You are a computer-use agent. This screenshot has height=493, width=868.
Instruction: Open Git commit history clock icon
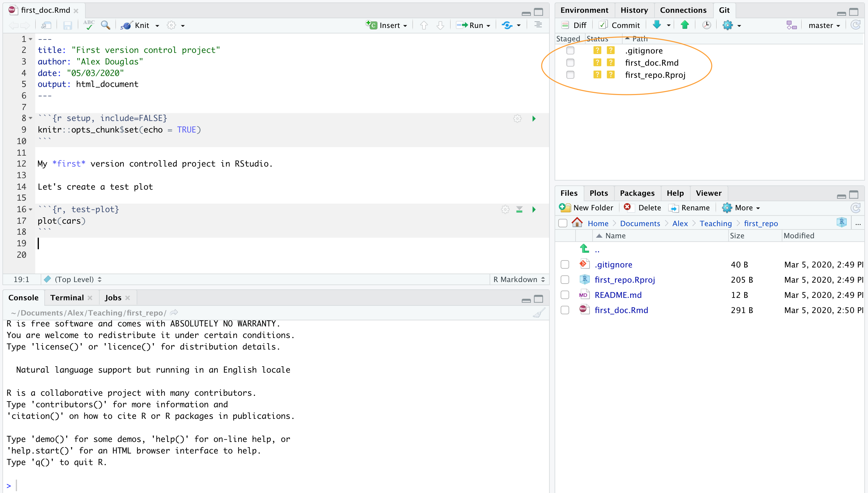pyautogui.click(x=707, y=25)
